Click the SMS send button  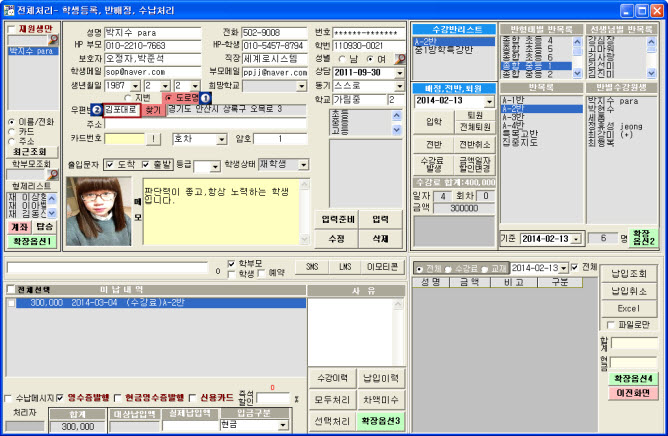tap(312, 267)
